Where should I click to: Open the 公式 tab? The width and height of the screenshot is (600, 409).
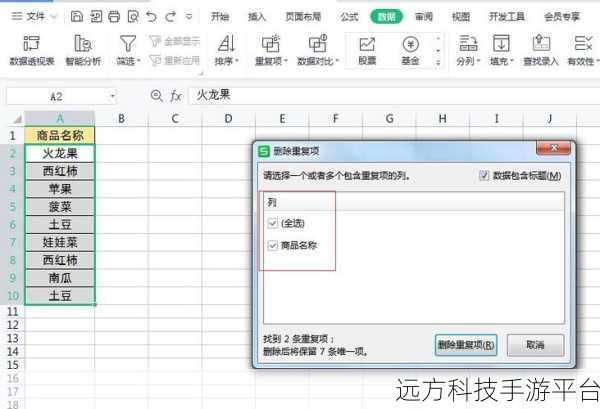click(x=349, y=17)
